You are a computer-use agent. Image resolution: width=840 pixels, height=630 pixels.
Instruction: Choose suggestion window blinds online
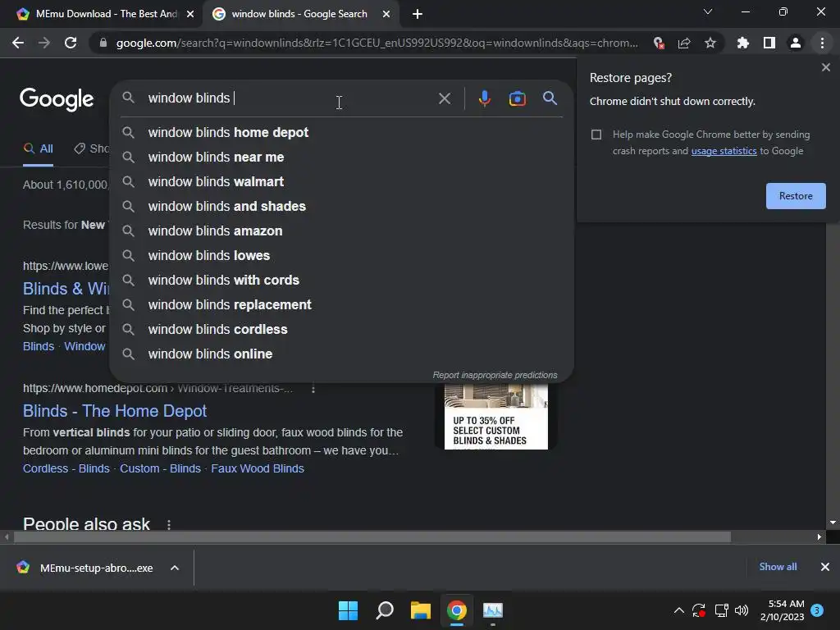(x=341, y=354)
